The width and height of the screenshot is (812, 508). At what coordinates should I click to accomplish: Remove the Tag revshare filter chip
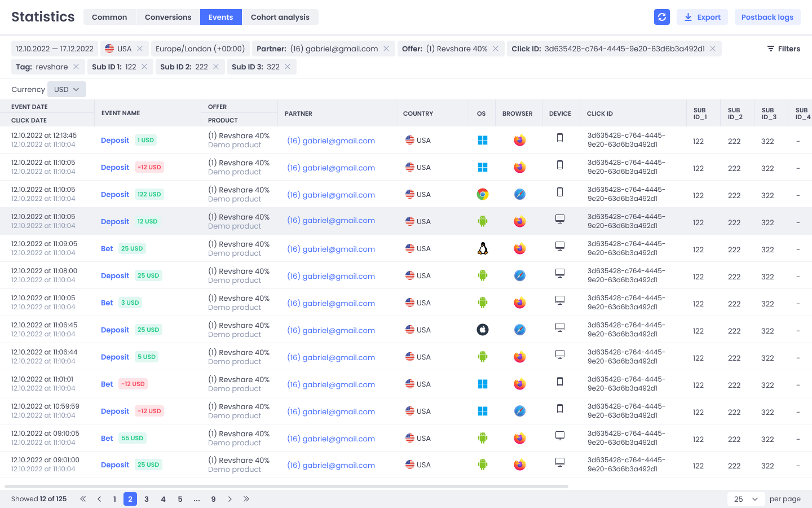76,67
